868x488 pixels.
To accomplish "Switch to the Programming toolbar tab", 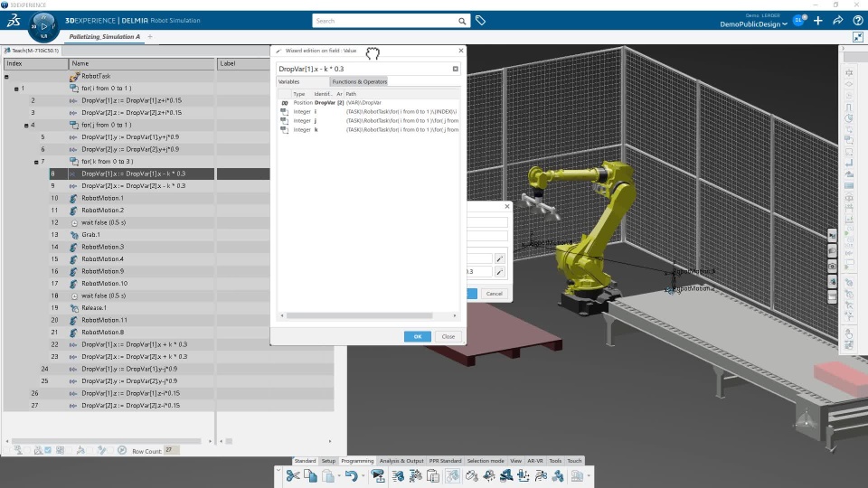I will pos(357,460).
